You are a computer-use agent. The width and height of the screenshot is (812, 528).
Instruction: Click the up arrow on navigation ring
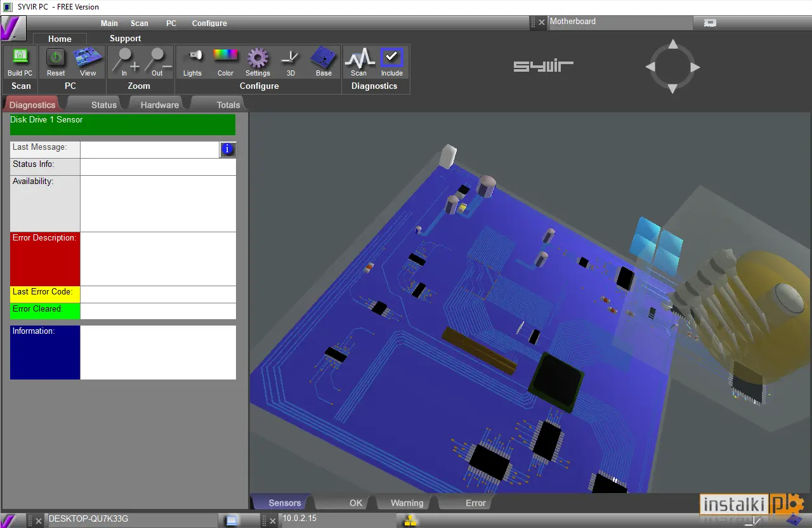pyautogui.click(x=673, y=44)
